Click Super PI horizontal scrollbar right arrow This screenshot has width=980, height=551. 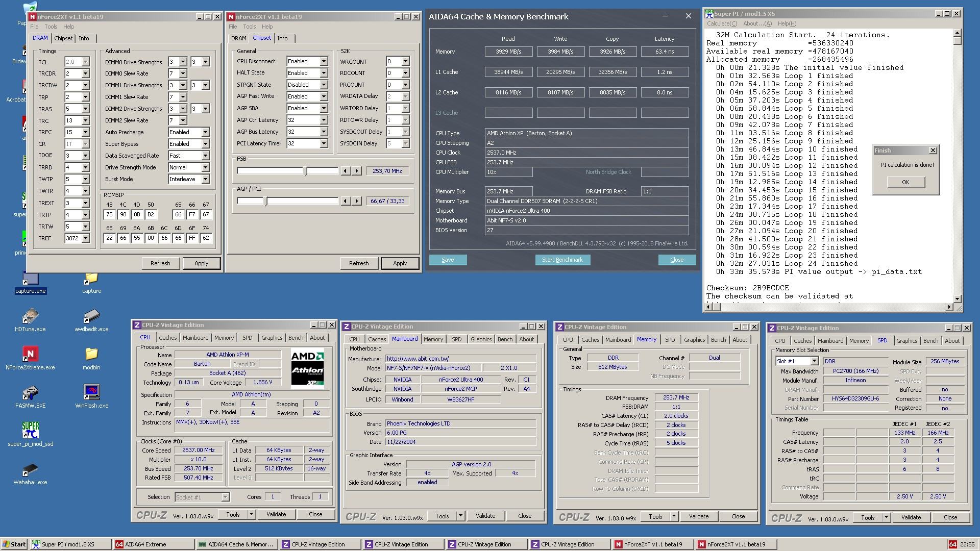949,307
